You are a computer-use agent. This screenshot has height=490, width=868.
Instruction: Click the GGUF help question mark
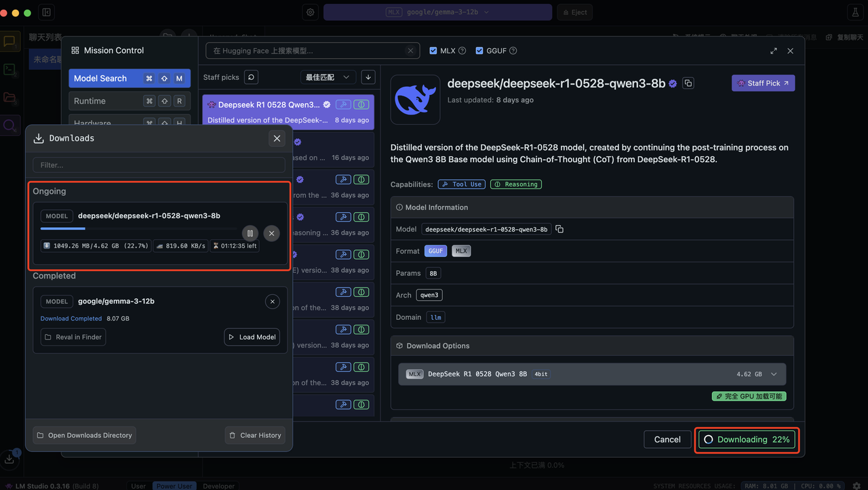tap(513, 51)
